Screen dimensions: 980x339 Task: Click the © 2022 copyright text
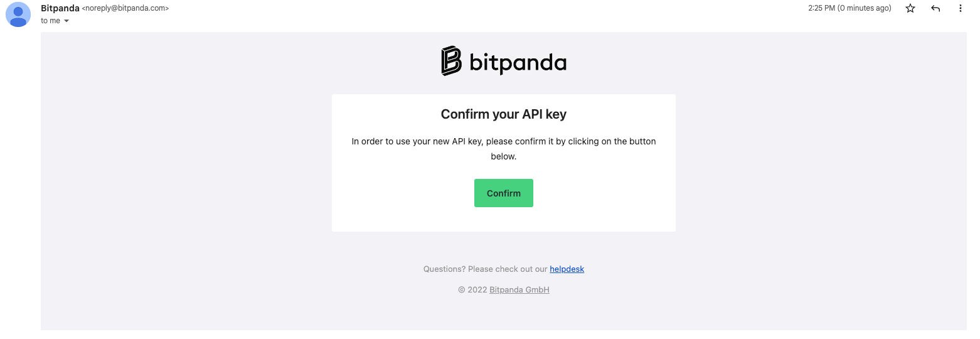pyautogui.click(x=472, y=290)
